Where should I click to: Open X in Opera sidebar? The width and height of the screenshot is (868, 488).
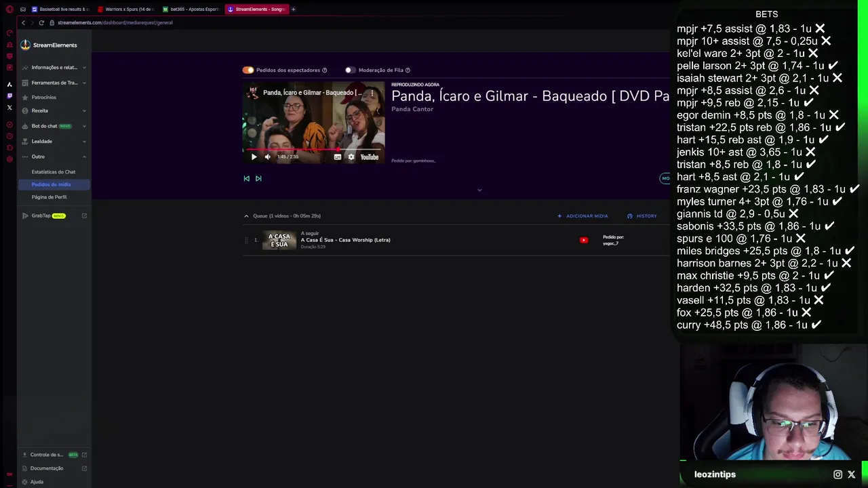(9, 108)
